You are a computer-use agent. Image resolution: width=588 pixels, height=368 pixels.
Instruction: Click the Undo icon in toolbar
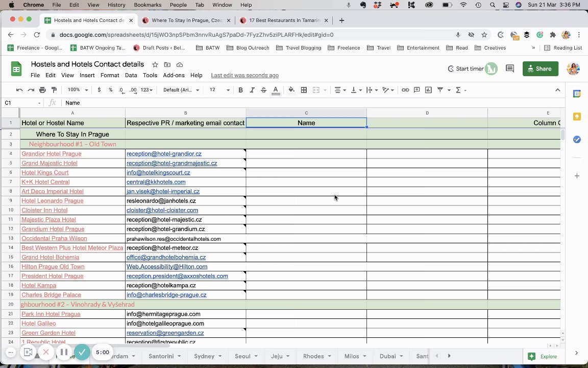[19, 90]
